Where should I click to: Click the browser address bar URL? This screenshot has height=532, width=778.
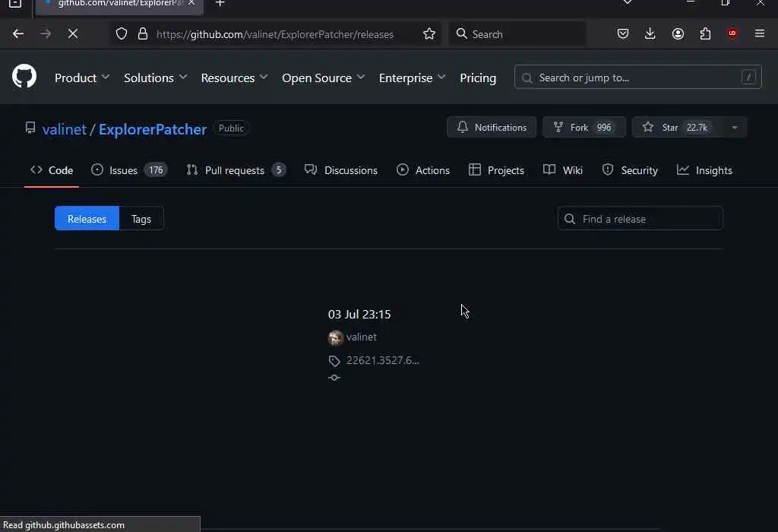click(x=275, y=34)
